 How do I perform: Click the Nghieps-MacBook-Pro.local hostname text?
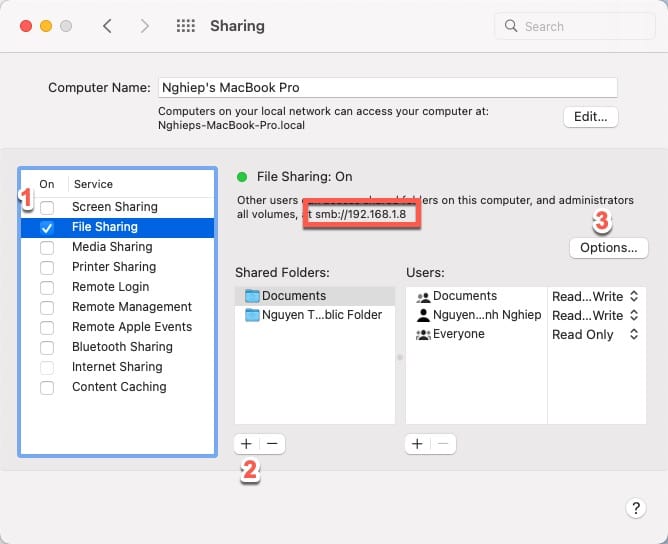pyautogui.click(x=231, y=125)
